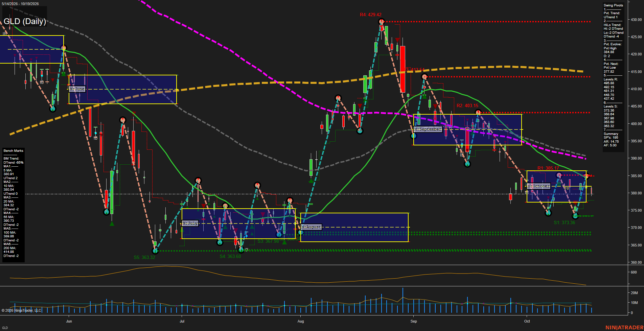
Task: Click the 5/14/2026 - 10/19/2026 date range
Action: coord(20,4)
